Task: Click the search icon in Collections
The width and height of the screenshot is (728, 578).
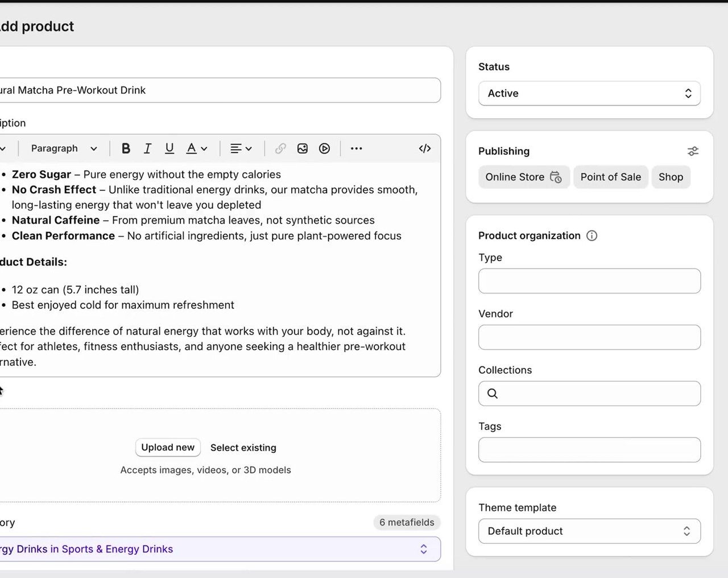Action: coord(493,394)
